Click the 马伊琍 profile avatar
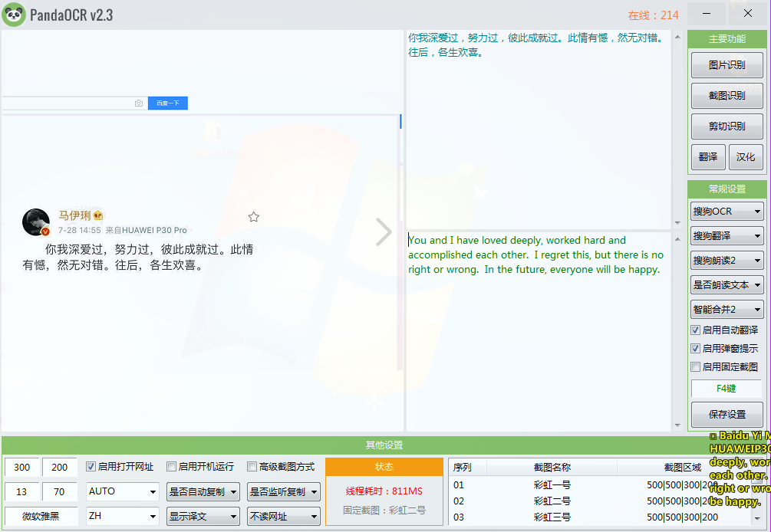771x532 pixels. (36, 222)
